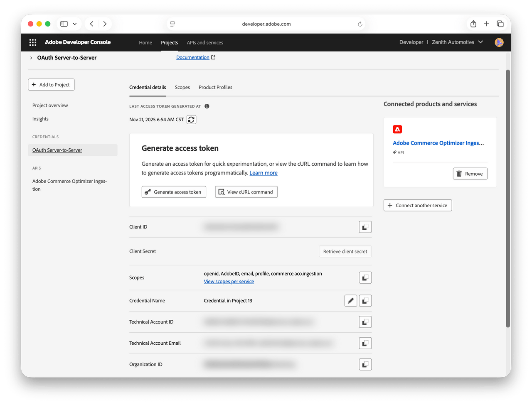Copy the Organization ID
The height and width of the screenshot is (405, 532).
tap(365, 364)
